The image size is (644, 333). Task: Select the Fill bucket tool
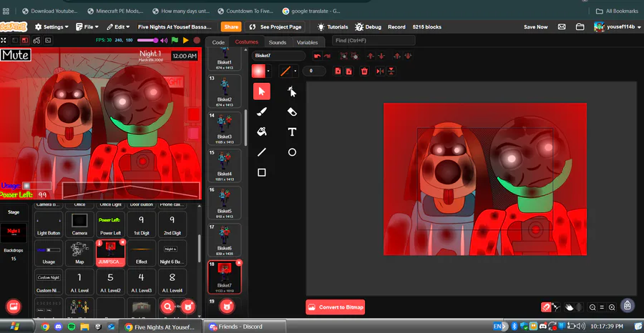(x=262, y=131)
